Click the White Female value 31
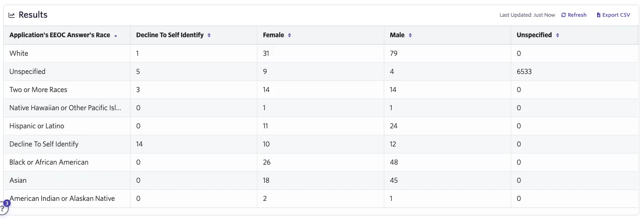The image size is (644, 219). 266,53
